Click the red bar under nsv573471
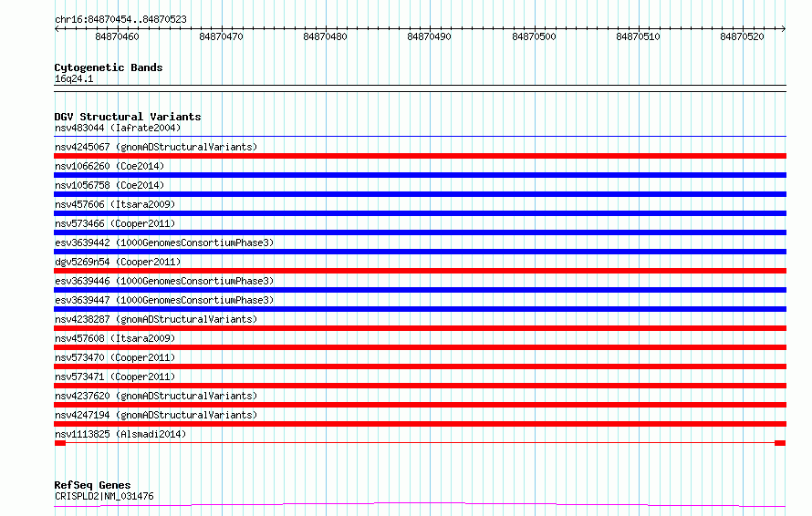 point(420,386)
